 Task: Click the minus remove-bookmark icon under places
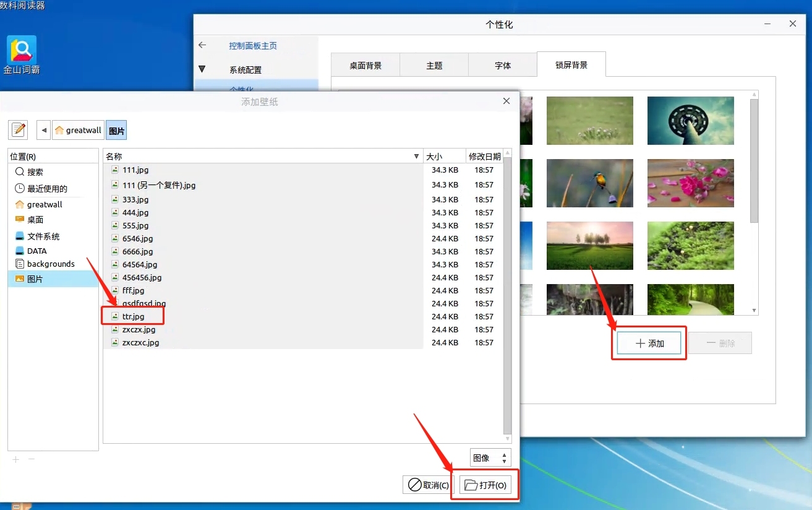point(32,459)
